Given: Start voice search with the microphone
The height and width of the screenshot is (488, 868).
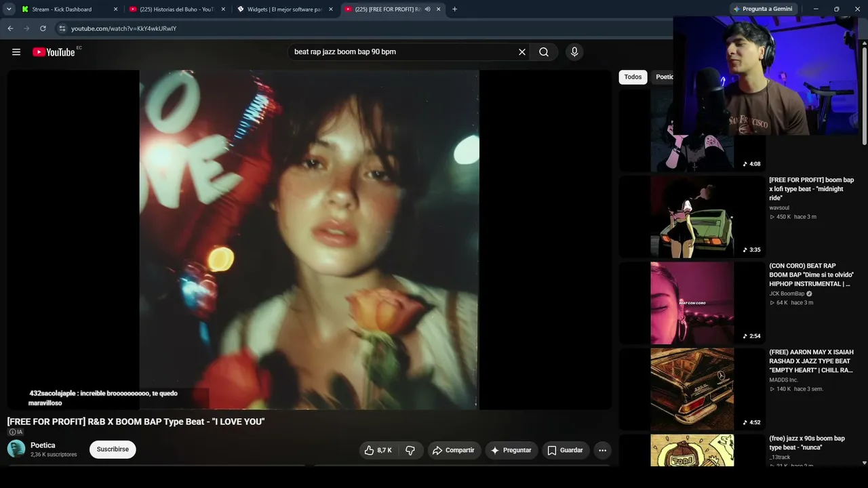Looking at the screenshot, I should pos(574,52).
